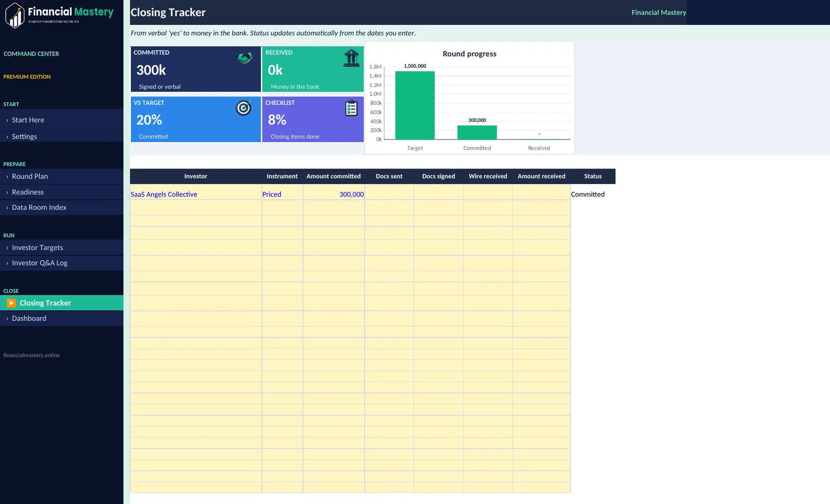Open Start Here in sidebar

tap(62, 120)
